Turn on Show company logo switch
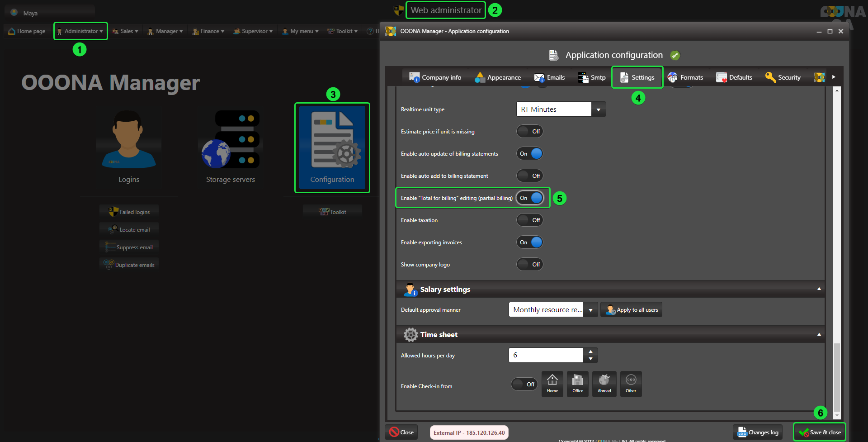Image resolution: width=868 pixels, height=442 pixels. pos(529,265)
